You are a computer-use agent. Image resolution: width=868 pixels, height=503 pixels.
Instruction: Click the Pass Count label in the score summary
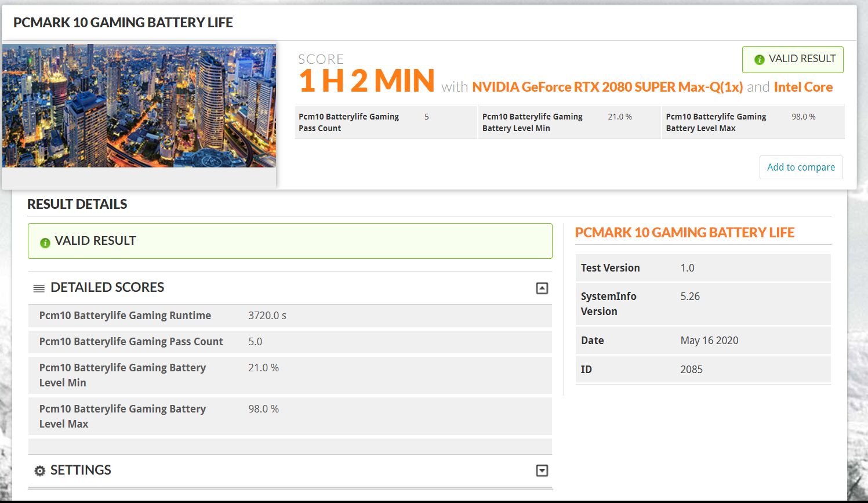(x=348, y=122)
